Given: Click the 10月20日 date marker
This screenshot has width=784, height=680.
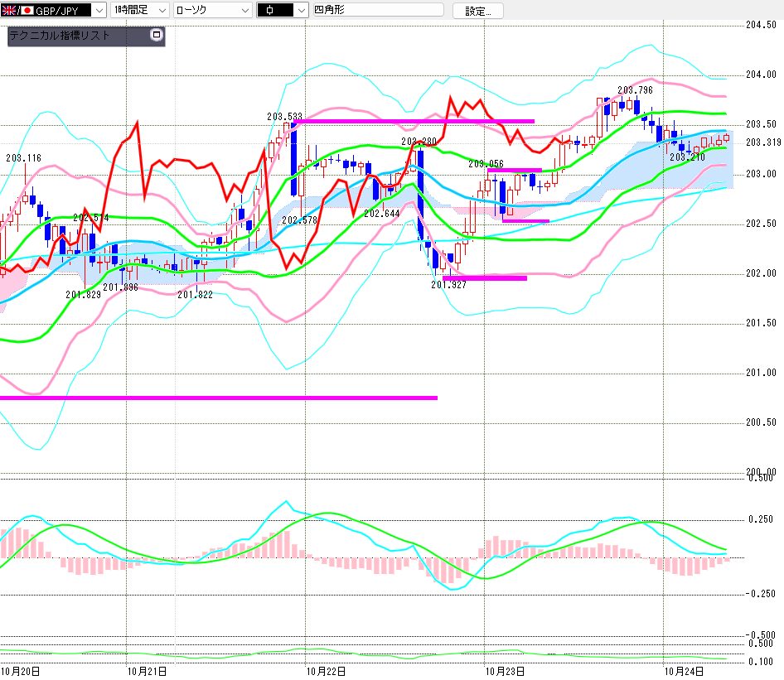Looking at the screenshot, I should pos(20,671).
